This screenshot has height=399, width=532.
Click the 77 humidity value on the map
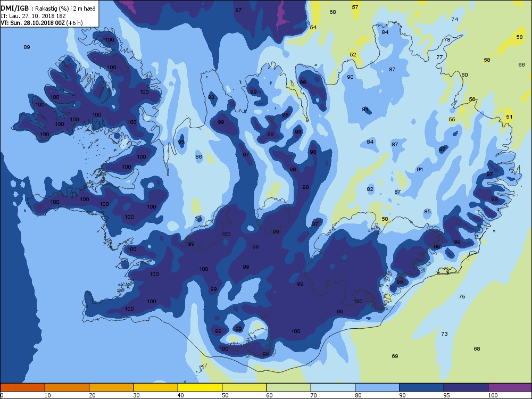(440, 57)
